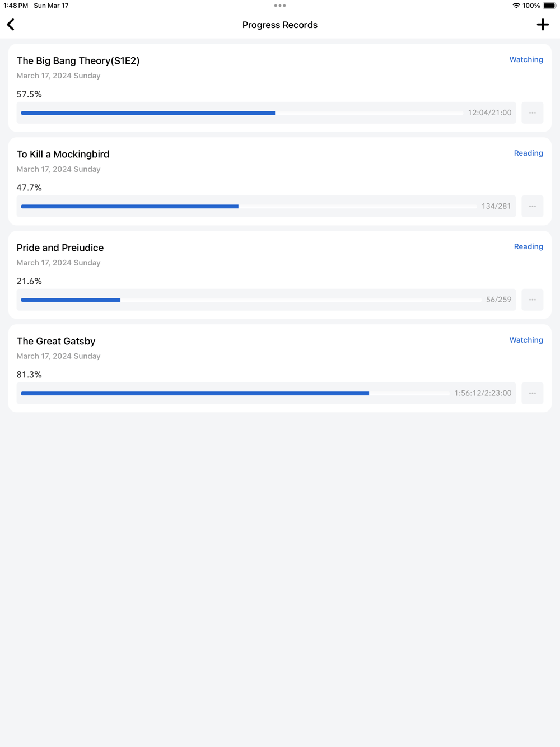Screen dimensions: 560x747
Task: Open To Kill a Mockingbird record title
Action: point(63,154)
